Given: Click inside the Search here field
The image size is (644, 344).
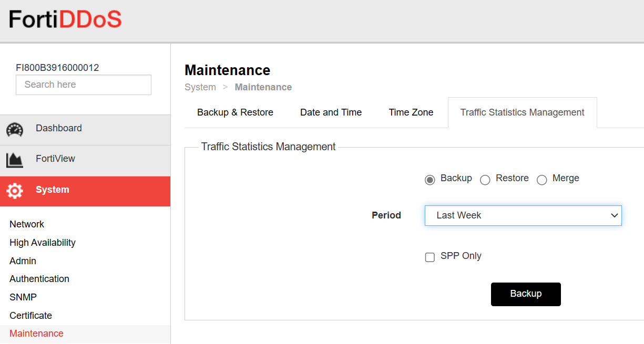Looking at the screenshot, I should 83,85.
